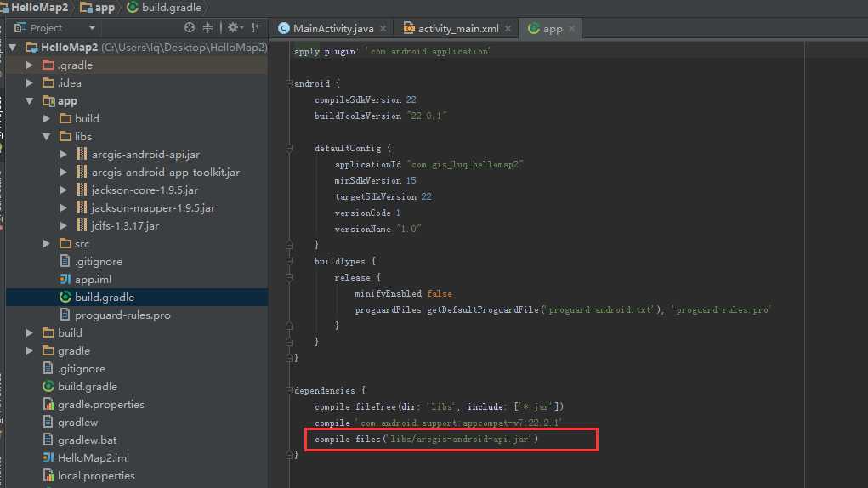Viewport: 868px width, 488px height.
Task: Select arcgis-android-api.jar in the tree
Action: [x=145, y=155]
